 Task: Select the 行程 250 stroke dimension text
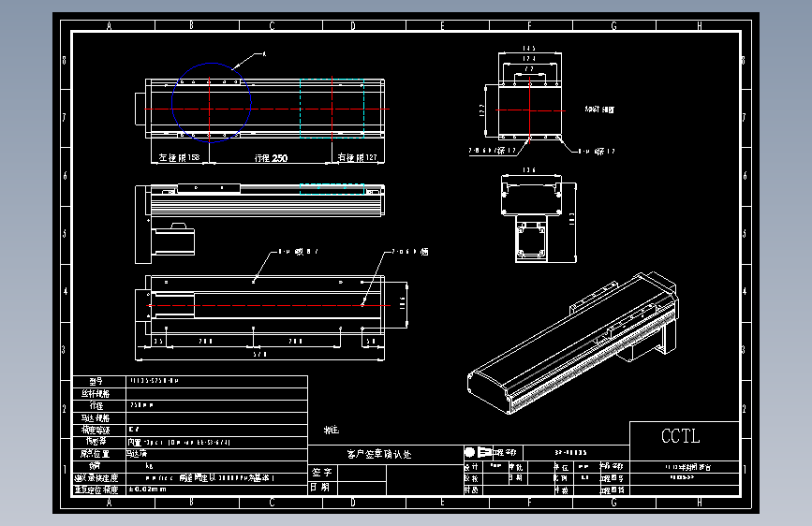click(x=271, y=158)
